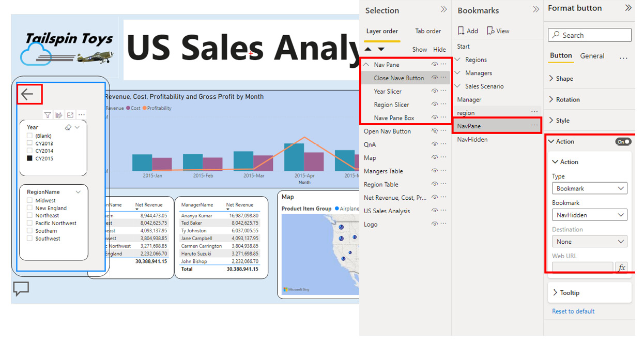
Task: Click Reset to default link
Action: 573,311
